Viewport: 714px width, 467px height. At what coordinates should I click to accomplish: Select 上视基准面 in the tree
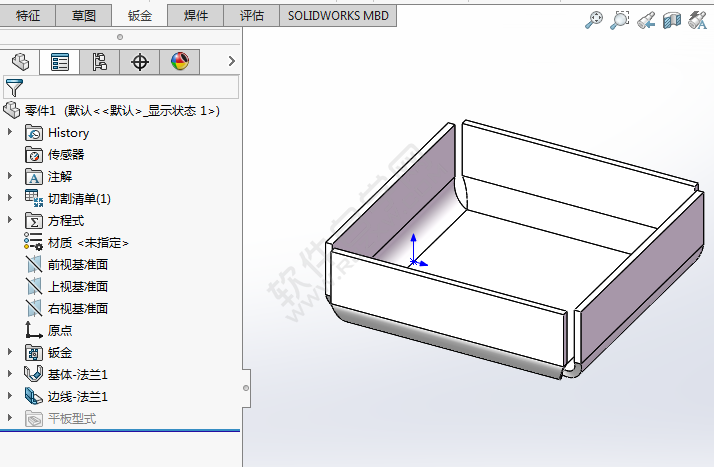tap(78, 287)
